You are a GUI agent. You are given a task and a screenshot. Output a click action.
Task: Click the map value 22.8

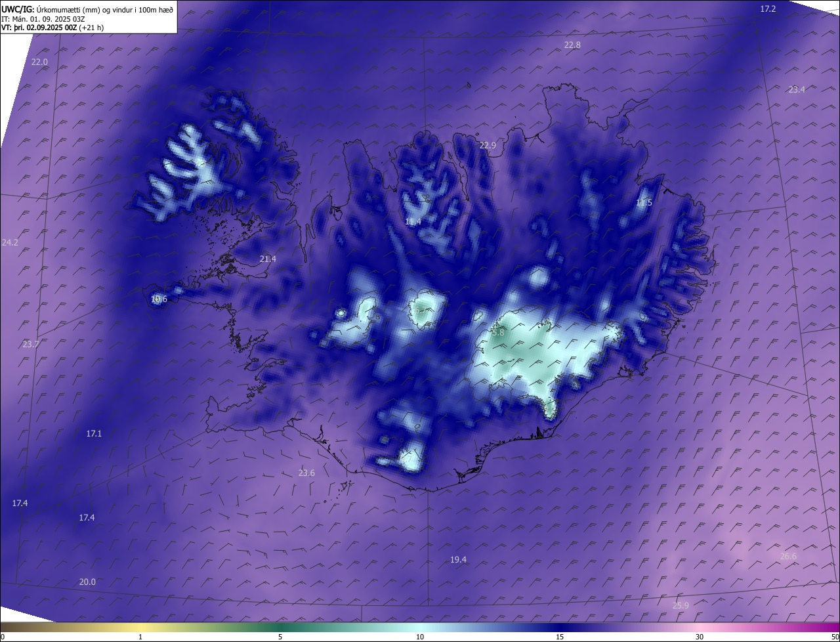[572, 45]
